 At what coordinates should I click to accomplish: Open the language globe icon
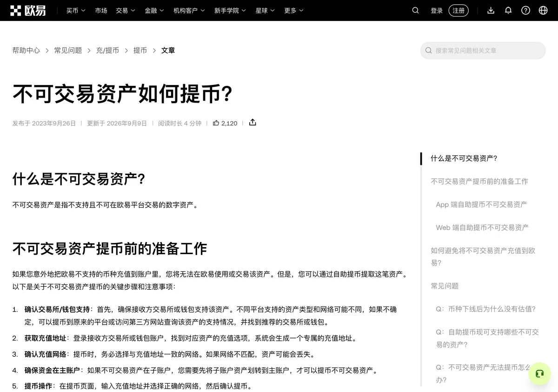coord(543,10)
